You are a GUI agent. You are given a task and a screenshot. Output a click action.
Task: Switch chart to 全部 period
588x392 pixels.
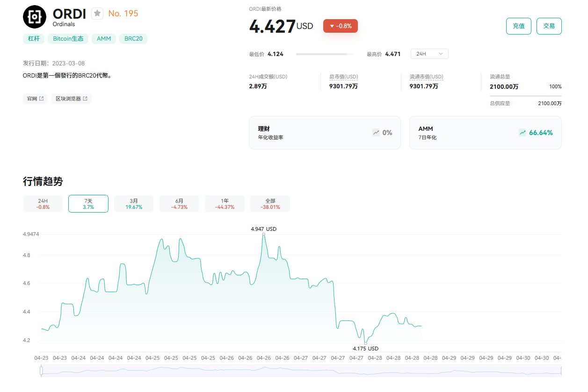[270, 204]
